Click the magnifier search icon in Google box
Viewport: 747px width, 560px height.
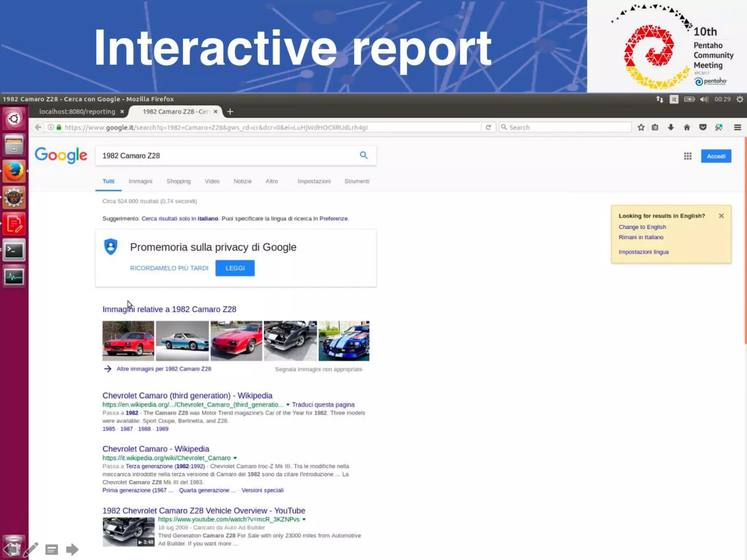coord(363,155)
